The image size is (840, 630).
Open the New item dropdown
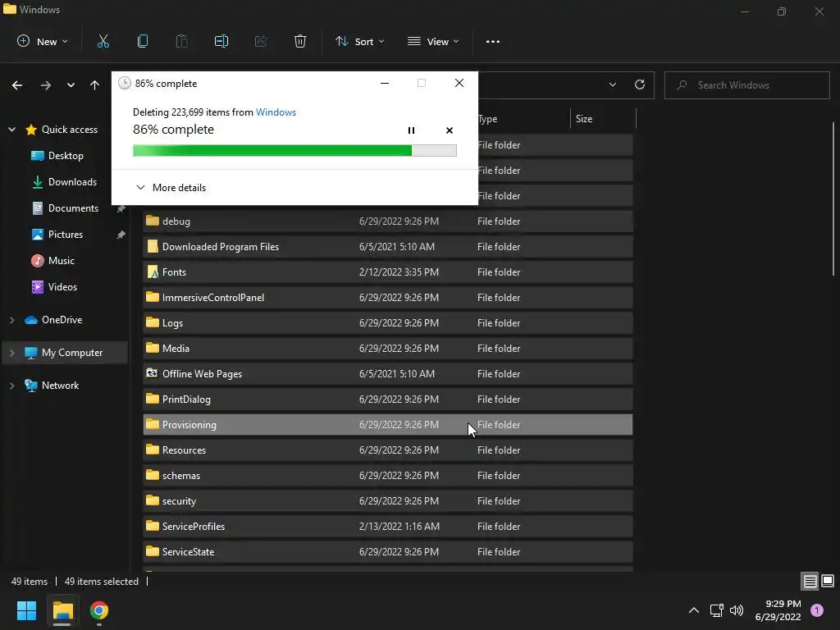(x=43, y=41)
